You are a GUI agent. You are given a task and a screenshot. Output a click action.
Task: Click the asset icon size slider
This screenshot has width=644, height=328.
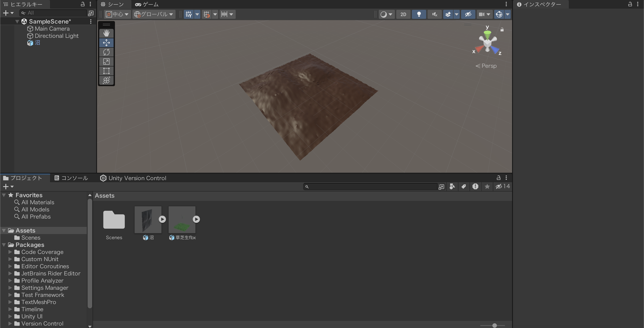click(492, 325)
